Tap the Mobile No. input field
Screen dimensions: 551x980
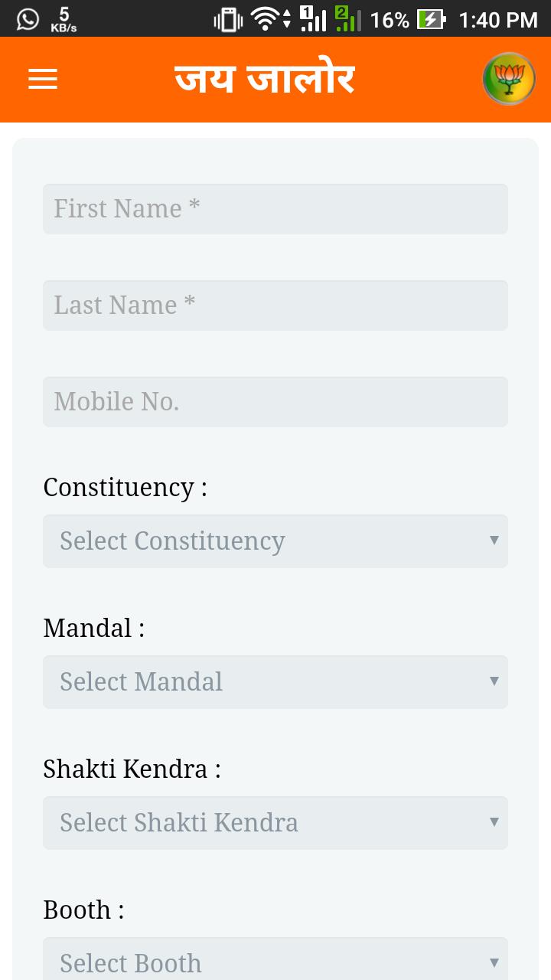click(x=275, y=402)
